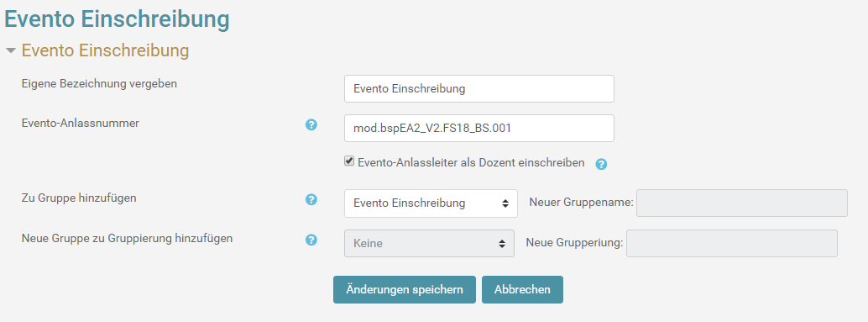868x322 pixels.
Task: Click the Neuer Gruppename field
Action: pos(742,203)
